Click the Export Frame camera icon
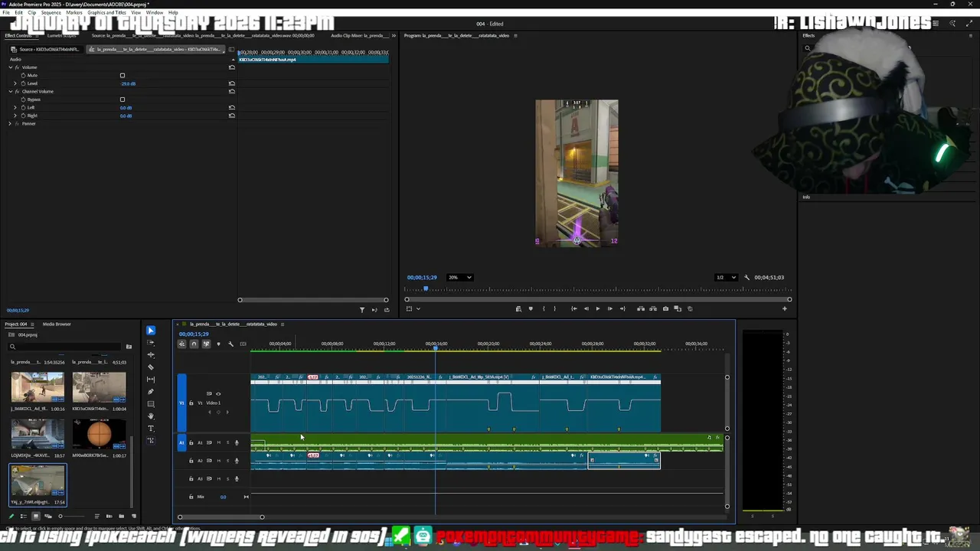The height and width of the screenshot is (551, 980). (x=665, y=308)
